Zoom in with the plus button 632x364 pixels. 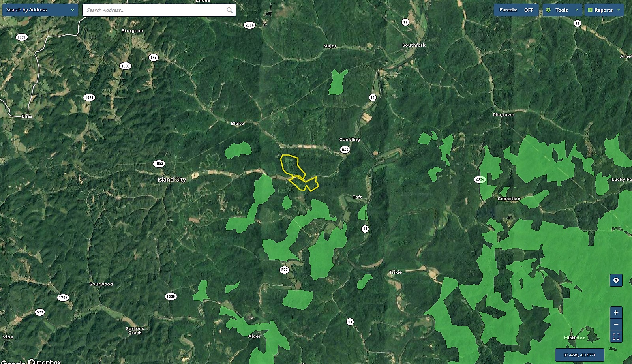pyautogui.click(x=616, y=312)
